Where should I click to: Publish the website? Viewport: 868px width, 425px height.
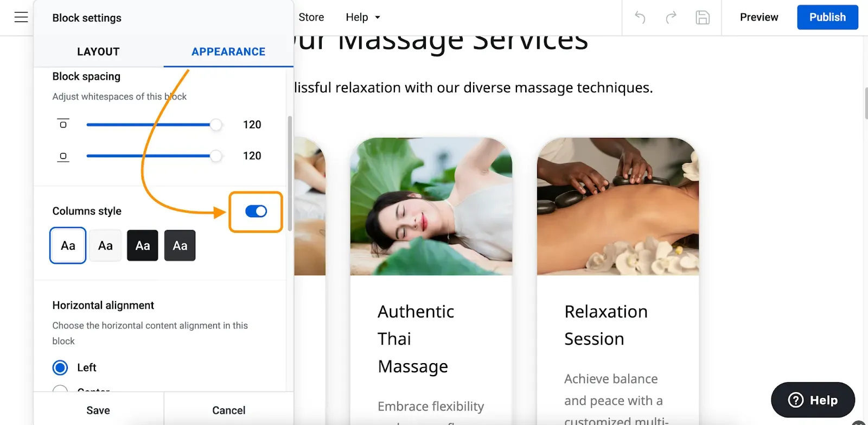pos(827,17)
